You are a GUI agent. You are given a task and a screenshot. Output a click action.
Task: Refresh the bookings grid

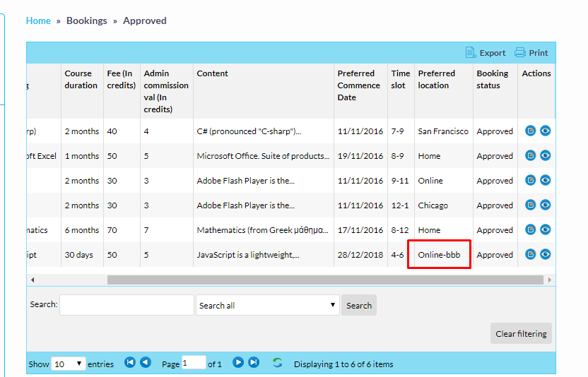[277, 363]
